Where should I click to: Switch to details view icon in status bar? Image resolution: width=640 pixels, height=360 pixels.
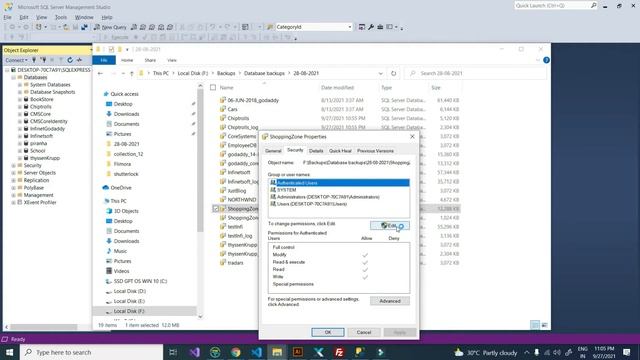pos(535,325)
